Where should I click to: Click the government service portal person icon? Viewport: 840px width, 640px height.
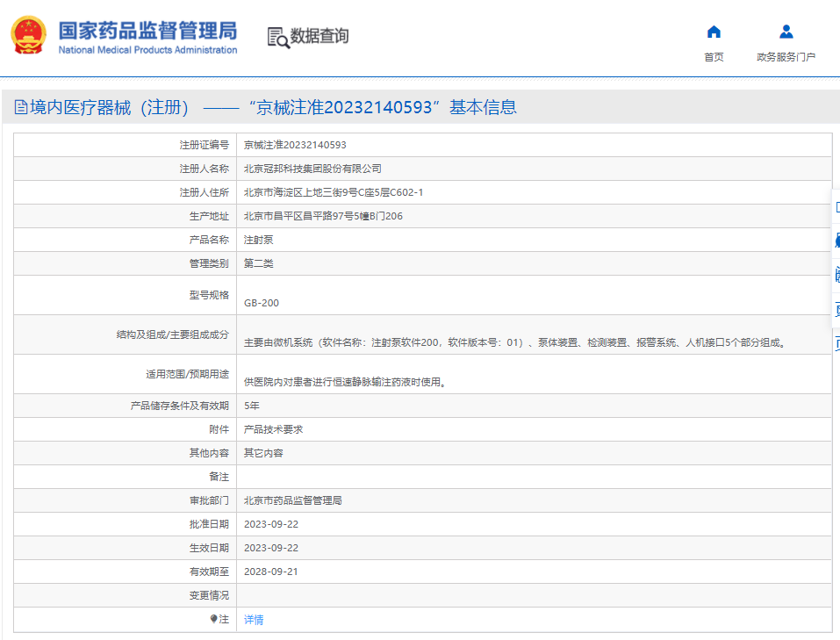(x=786, y=32)
